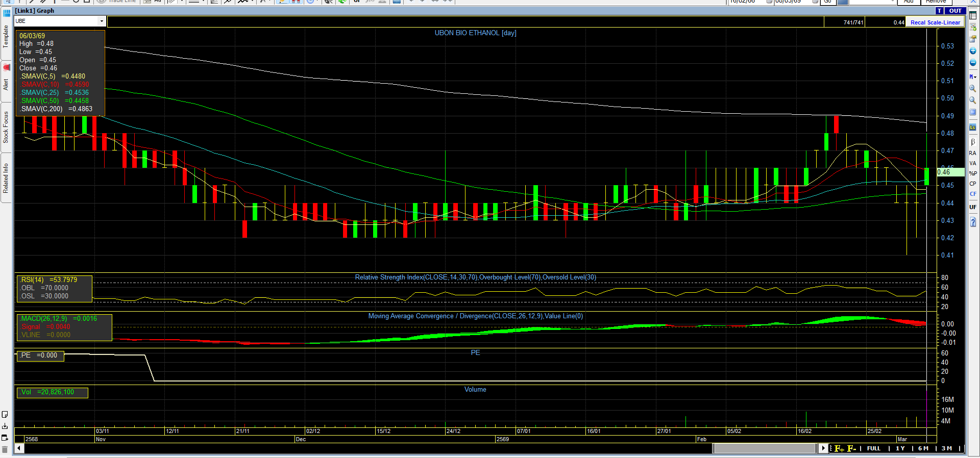Click the Relative Strength Index panel title
Image resolution: width=980 pixels, height=458 pixels.
[x=476, y=277]
